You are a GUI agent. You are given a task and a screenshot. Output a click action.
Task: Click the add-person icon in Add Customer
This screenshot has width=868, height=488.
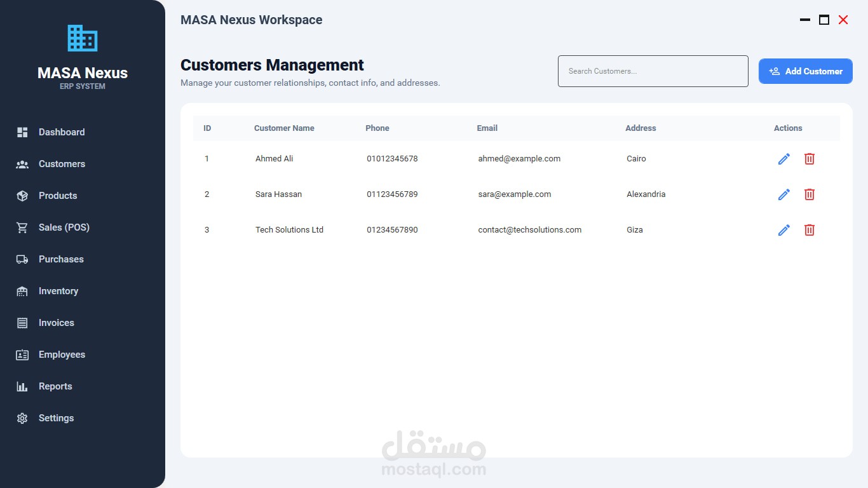[x=775, y=71]
